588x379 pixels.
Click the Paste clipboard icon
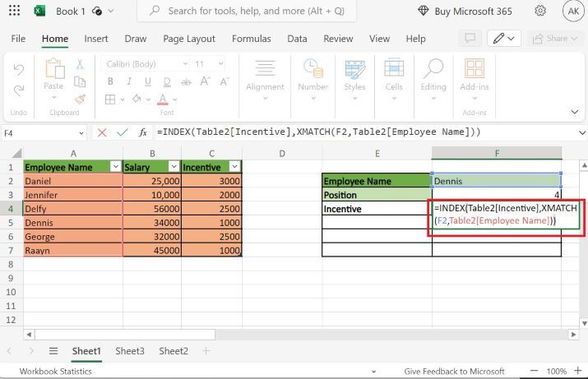(53, 71)
